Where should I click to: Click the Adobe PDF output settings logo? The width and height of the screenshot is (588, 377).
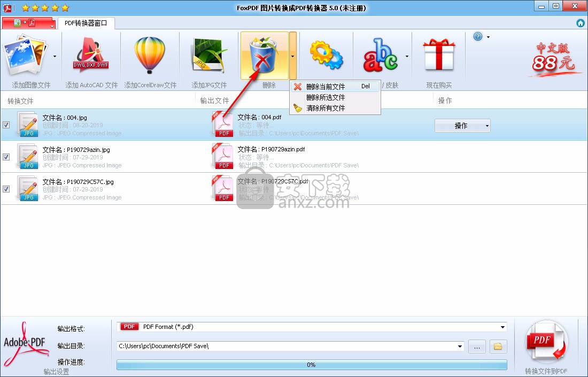[x=26, y=344]
